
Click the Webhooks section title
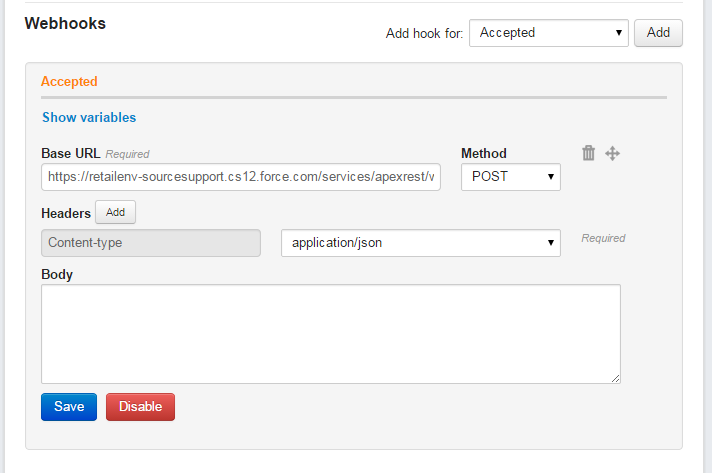pyautogui.click(x=65, y=23)
